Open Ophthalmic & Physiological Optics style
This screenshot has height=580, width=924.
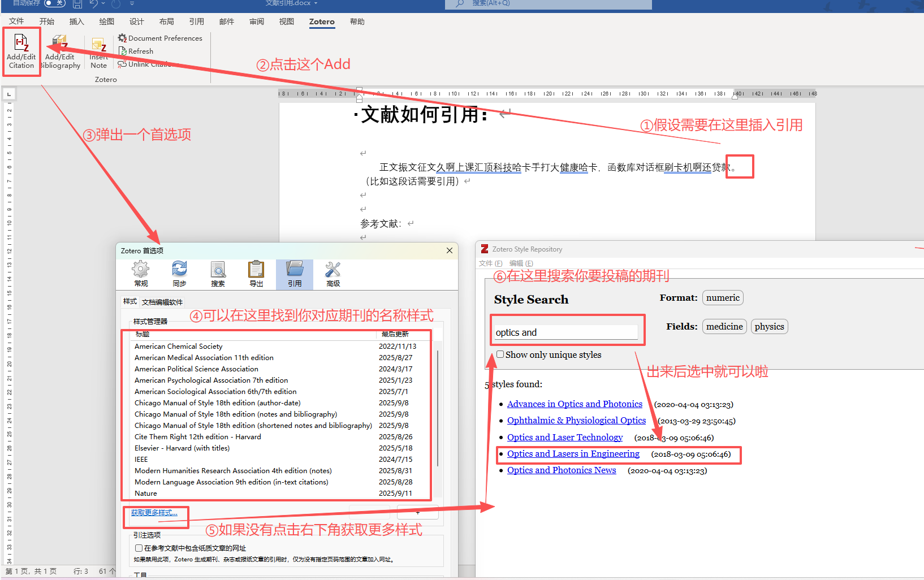point(576,421)
